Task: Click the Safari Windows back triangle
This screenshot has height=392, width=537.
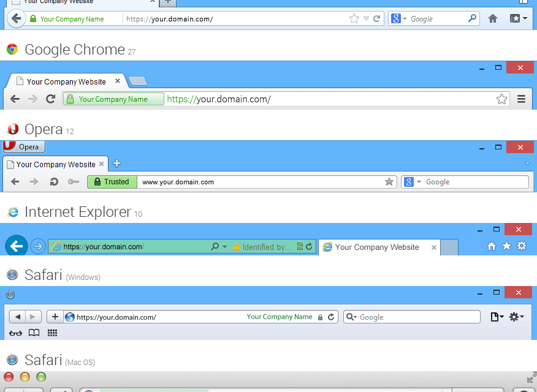Action: click(17, 317)
